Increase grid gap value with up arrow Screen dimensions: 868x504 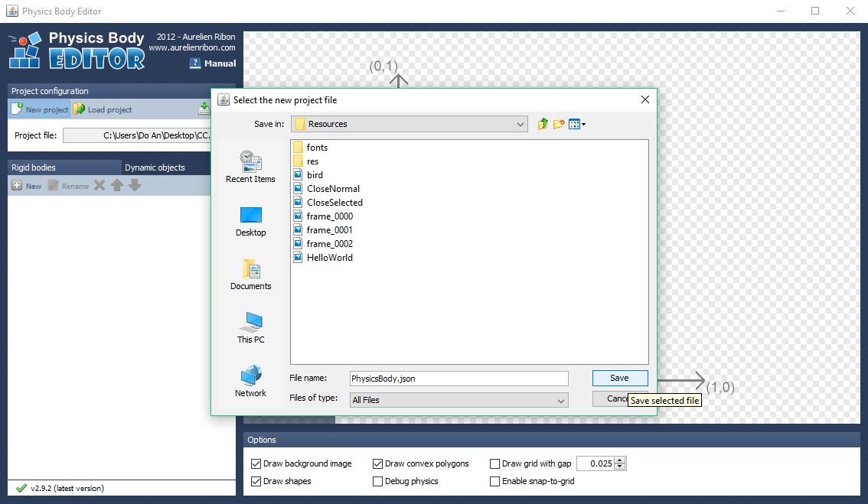620,460
